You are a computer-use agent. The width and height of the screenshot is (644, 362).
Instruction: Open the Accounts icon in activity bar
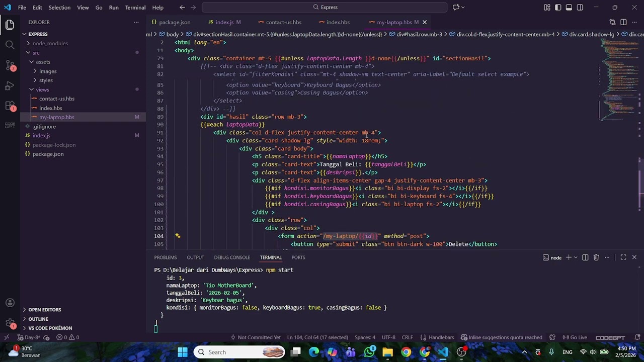coord(10,303)
